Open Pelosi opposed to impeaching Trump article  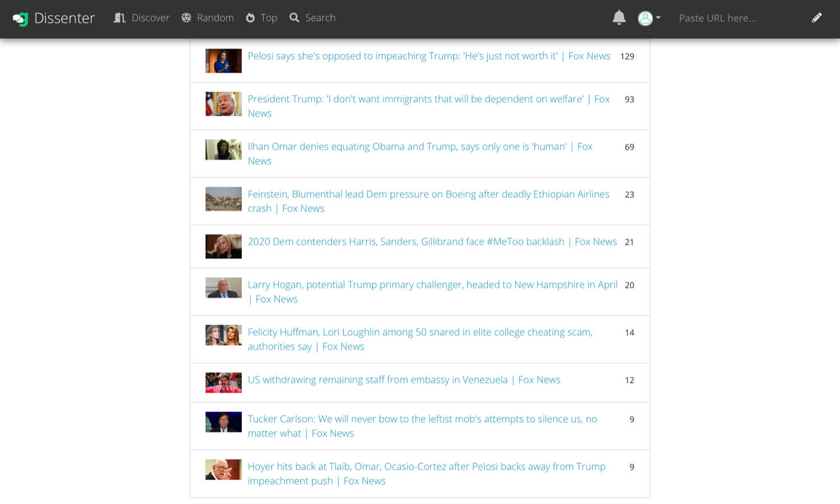point(429,56)
